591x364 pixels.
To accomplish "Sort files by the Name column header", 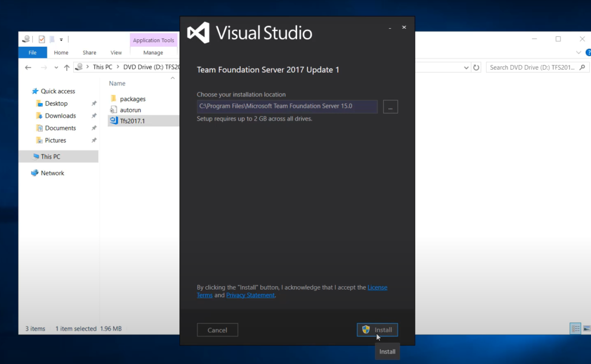I will coord(117,83).
